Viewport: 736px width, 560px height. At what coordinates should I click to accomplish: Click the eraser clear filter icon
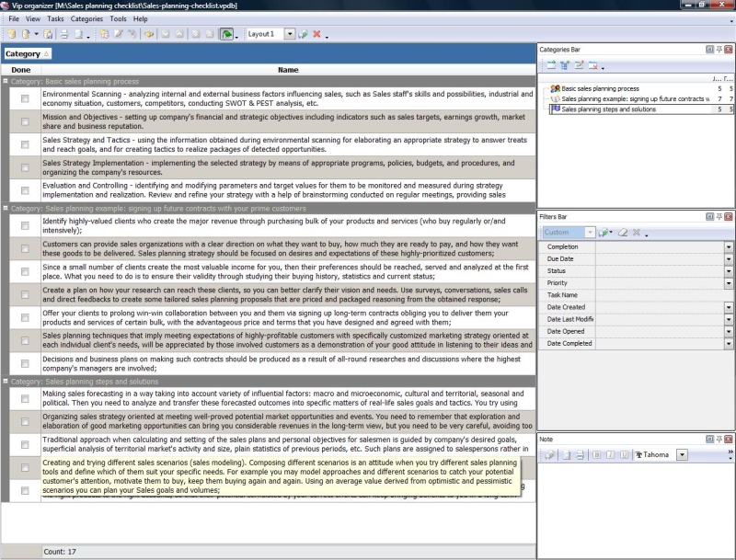[x=622, y=233]
